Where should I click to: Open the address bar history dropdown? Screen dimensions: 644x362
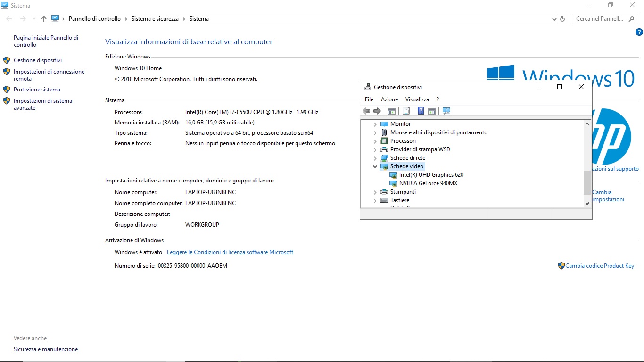(x=554, y=19)
